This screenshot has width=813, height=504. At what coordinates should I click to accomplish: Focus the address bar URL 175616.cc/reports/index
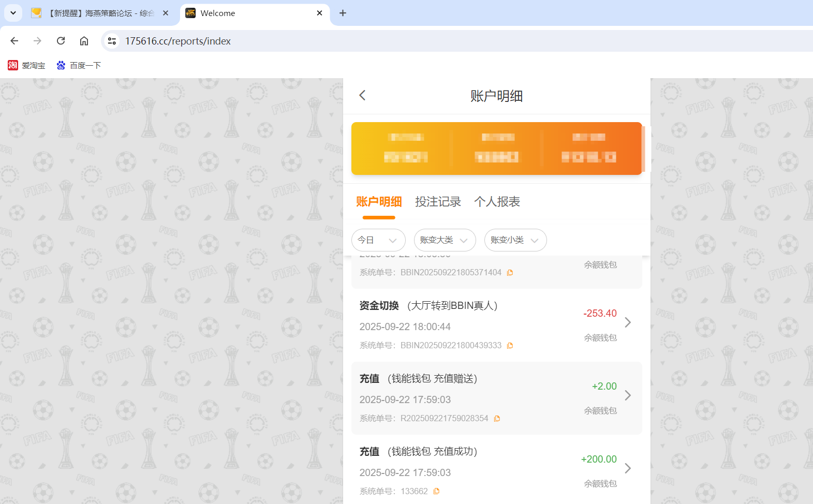[x=178, y=41]
